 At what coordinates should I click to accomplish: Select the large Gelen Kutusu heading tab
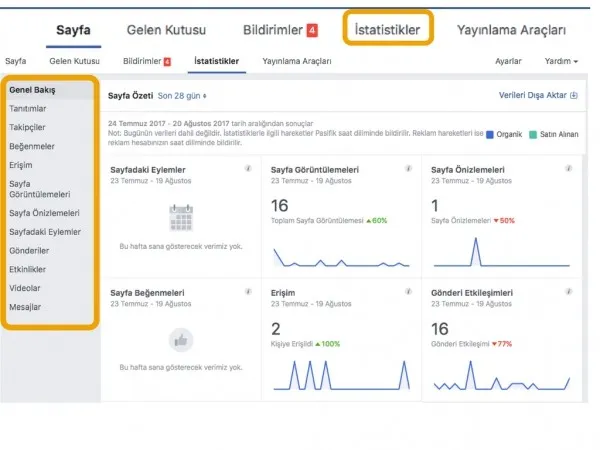[166, 30]
